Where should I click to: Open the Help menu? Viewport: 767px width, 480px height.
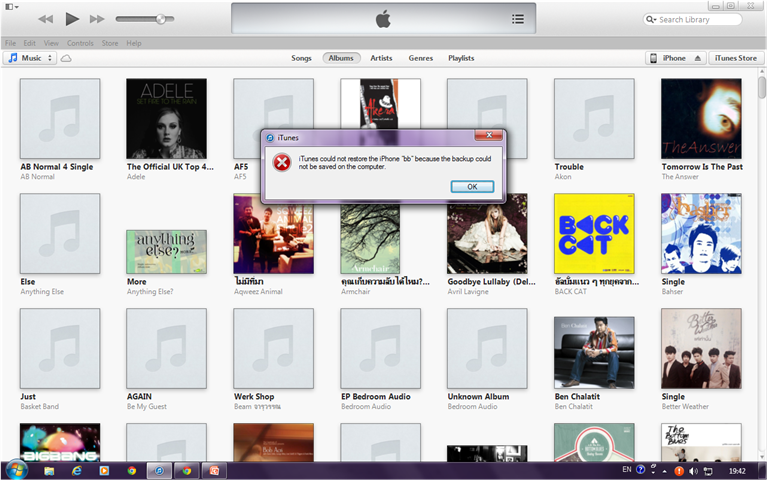coord(134,43)
